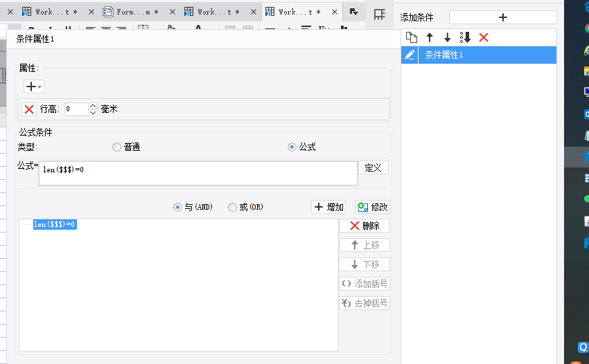Move condition down with arrow icon
This screenshot has width=589, height=364.
pos(447,37)
